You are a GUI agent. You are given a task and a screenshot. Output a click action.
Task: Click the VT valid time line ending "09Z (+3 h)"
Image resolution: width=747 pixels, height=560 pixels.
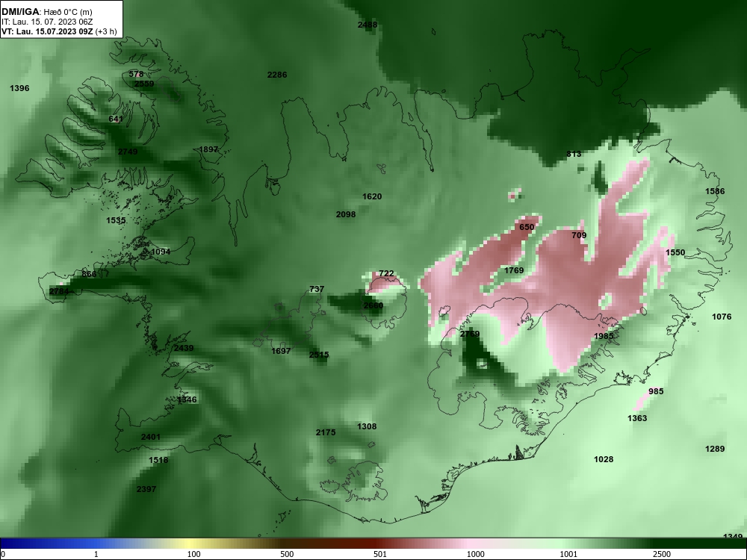pyautogui.click(x=58, y=31)
